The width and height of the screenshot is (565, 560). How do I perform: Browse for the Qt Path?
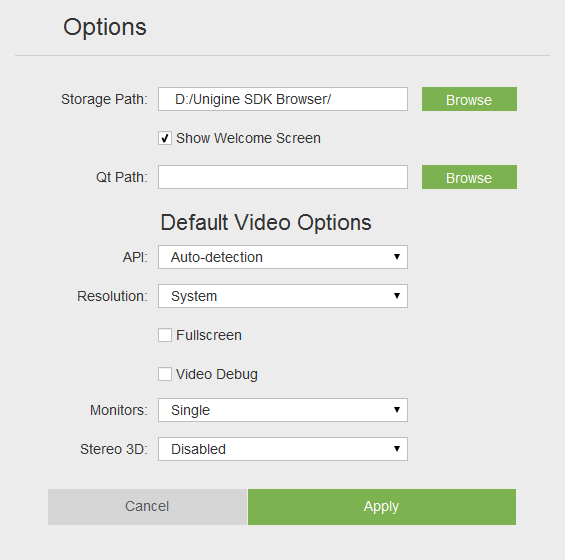coord(469,177)
